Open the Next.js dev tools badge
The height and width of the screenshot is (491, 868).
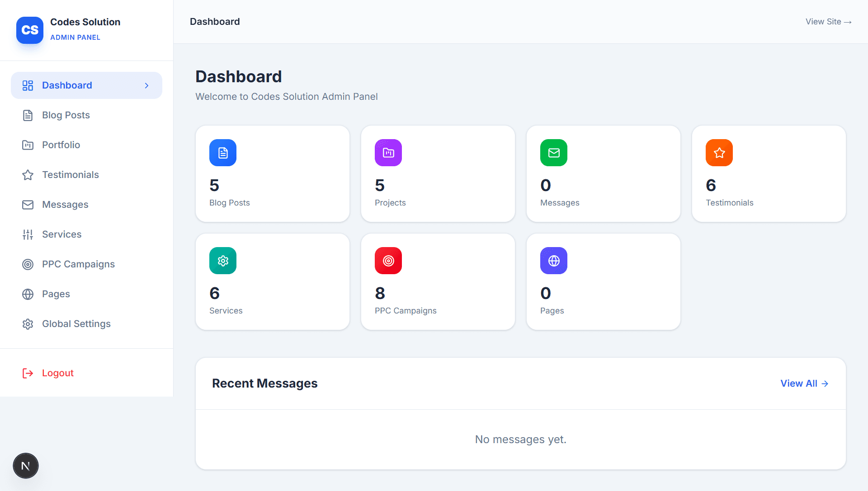pos(26,466)
